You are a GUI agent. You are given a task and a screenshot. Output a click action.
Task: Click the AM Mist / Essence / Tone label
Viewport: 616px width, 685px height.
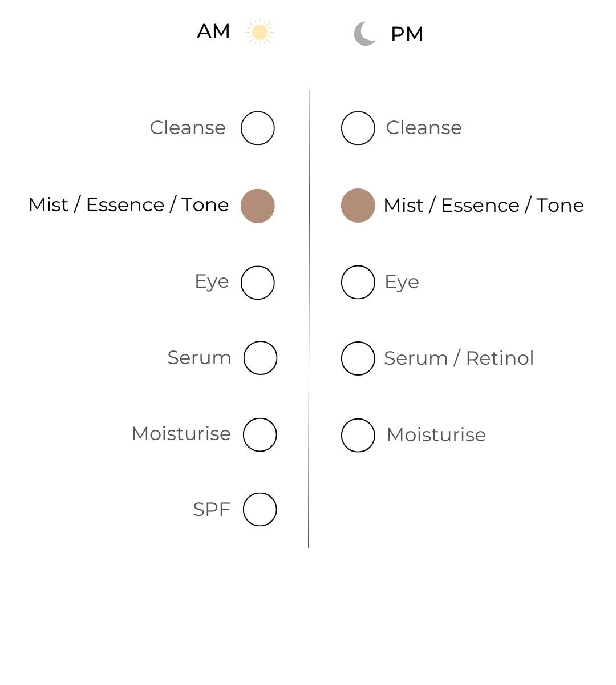(128, 205)
